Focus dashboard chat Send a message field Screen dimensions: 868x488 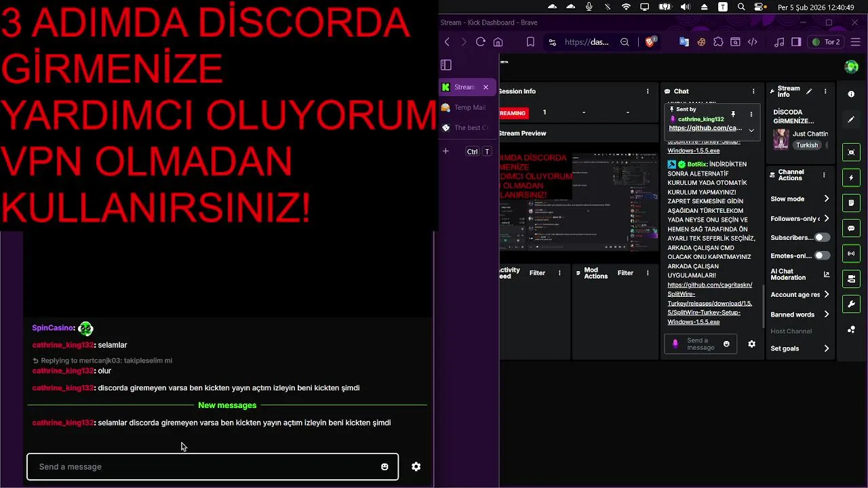(x=701, y=344)
